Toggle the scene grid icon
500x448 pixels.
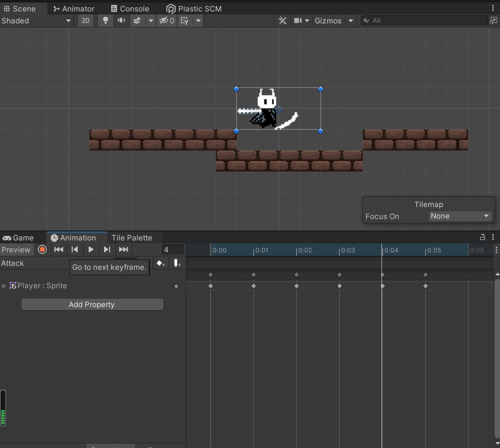click(x=184, y=21)
